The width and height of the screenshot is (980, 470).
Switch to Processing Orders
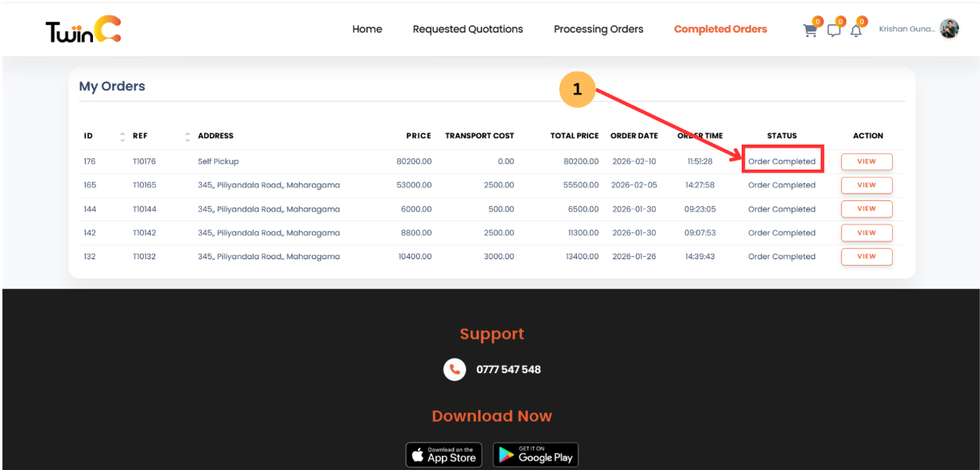[598, 29]
